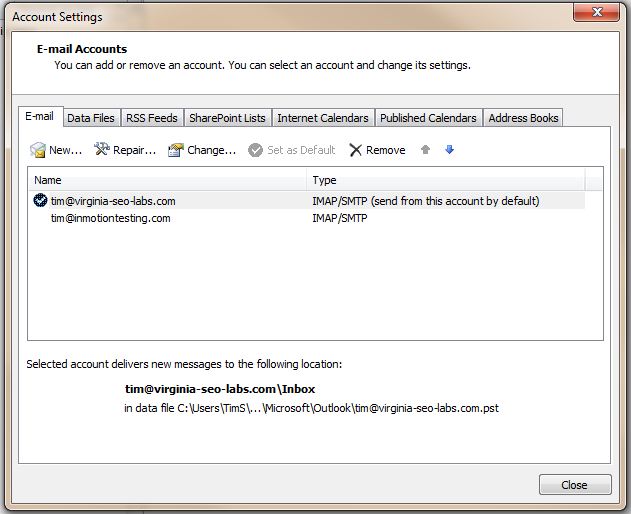The height and width of the screenshot is (514, 631).
Task: Move account down with the blue arrow
Action: click(449, 150)
